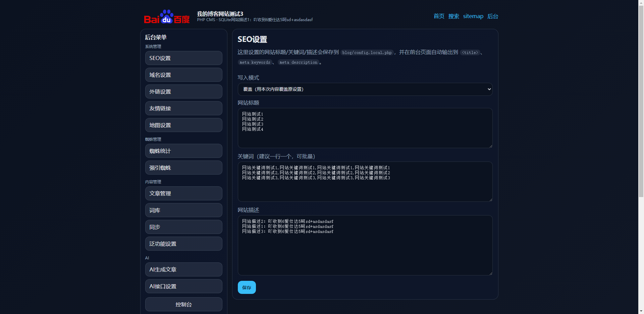The width and height of the screenshot is (644, 314).
Task: Open the sitemap link in header
Action: [x=473, y=16]
